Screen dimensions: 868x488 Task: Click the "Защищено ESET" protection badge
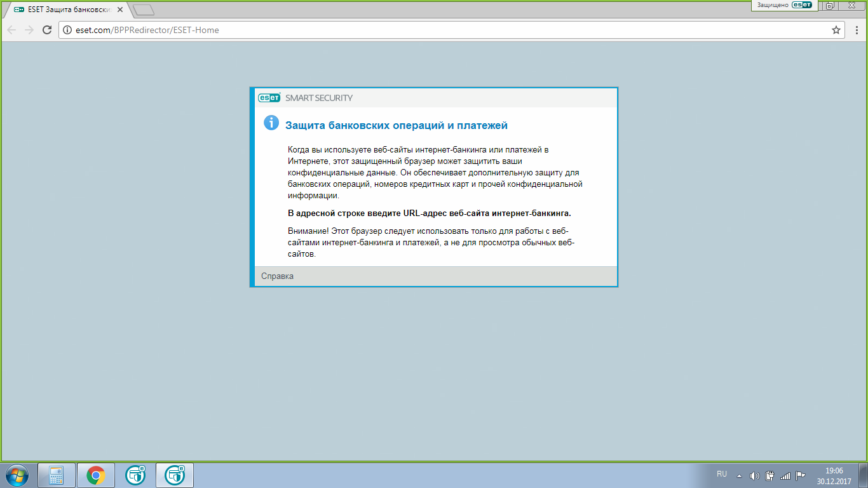784,5
